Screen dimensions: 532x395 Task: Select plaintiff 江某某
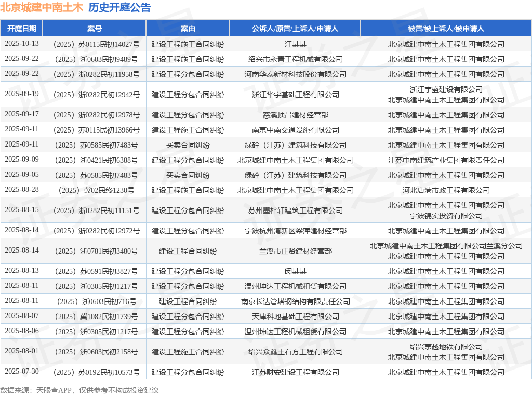click(295, 45)
